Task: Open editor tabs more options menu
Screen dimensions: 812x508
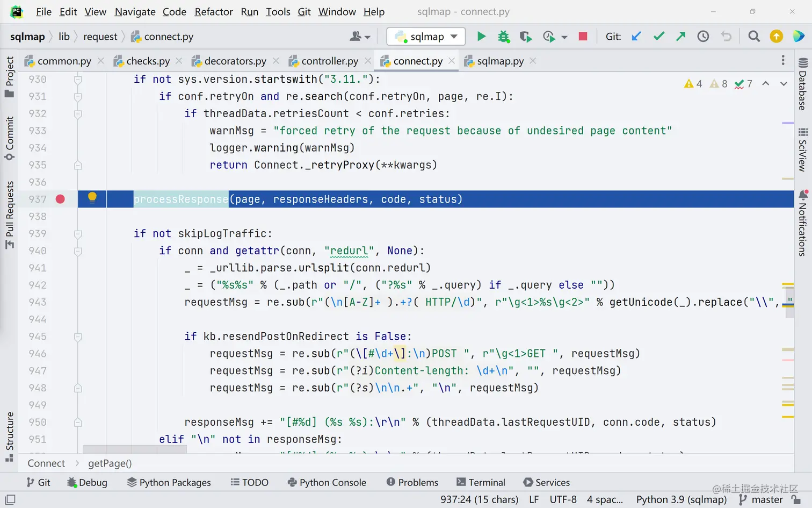Action: point(783,60)
